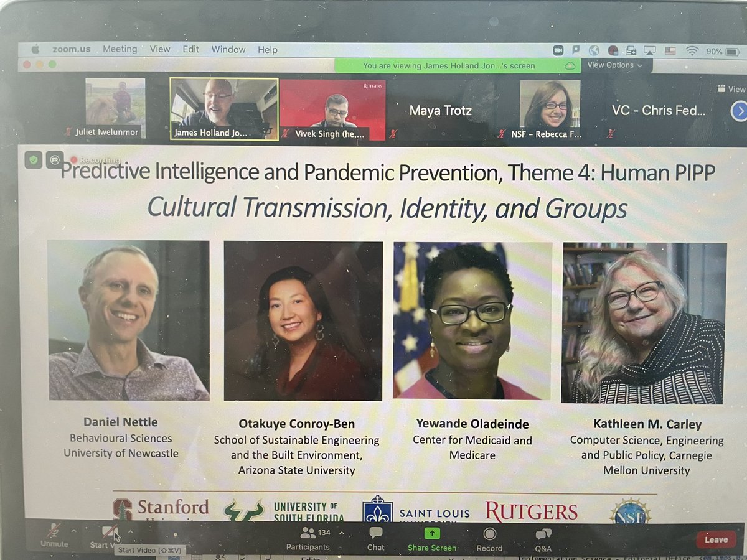Viewport: 747px width, 560px height.
Task: Open the Participants panel
Action: pos(308,538)
